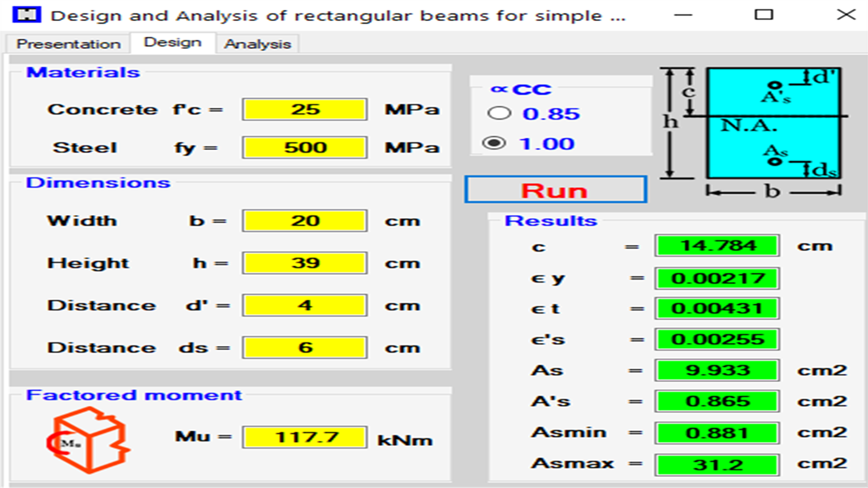Click the factored moment Mu value box

pos(305,438)
